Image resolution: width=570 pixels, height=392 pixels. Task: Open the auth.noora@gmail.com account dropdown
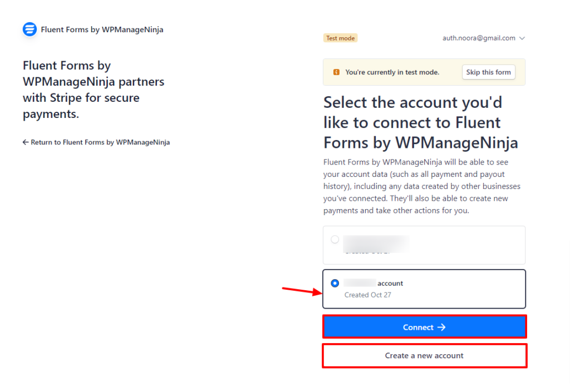tap(484, 38)
